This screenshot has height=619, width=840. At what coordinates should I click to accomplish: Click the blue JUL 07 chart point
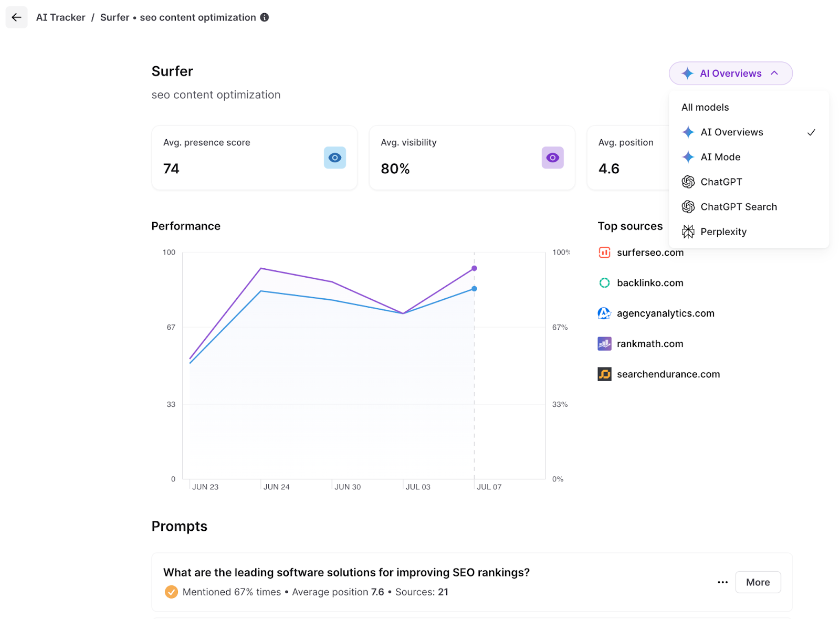474,289
